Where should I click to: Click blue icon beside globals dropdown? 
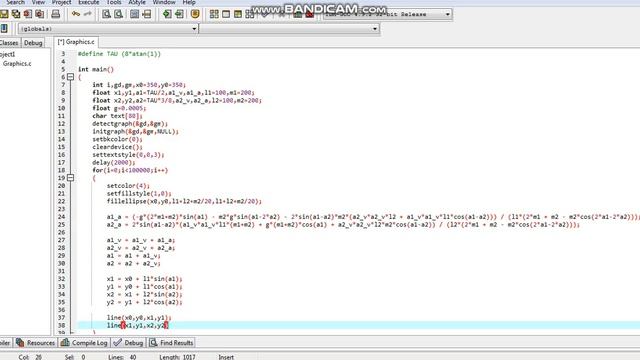(x=4, y=29)
